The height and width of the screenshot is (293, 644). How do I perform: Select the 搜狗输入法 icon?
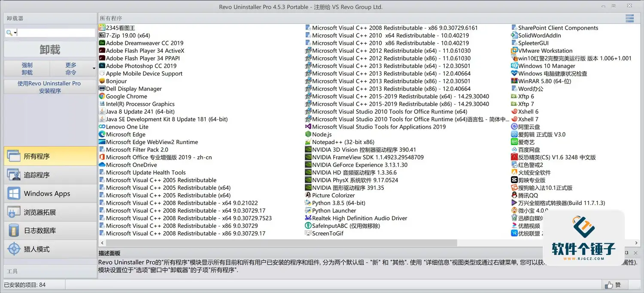tap(514, 187)
